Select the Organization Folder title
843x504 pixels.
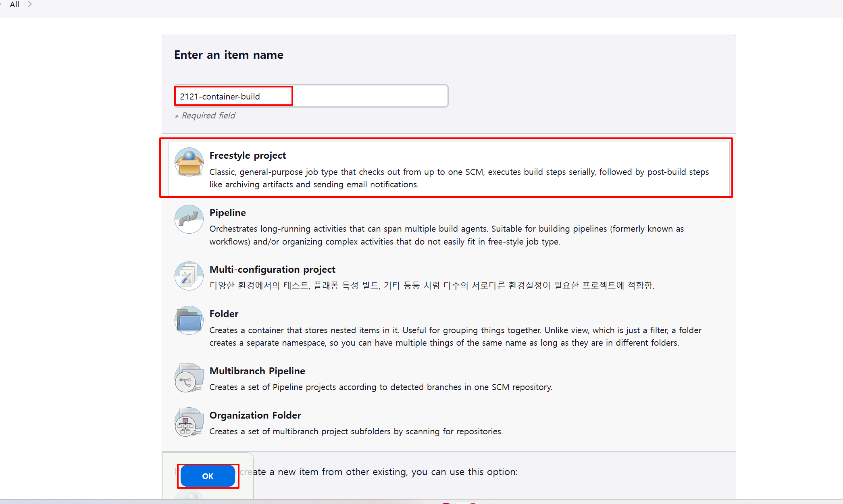255,415
